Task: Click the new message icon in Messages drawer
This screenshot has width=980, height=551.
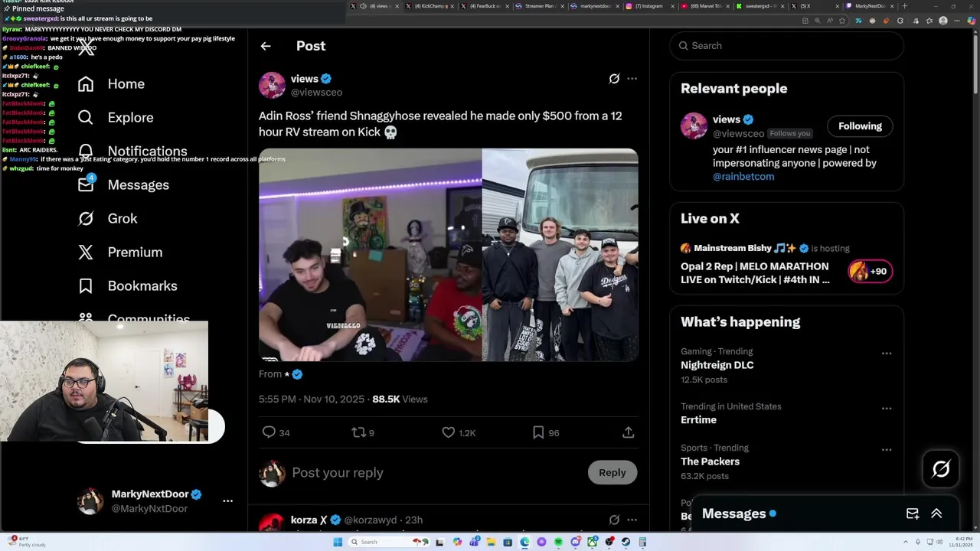Action: pyautogui.click(x=913, y=514)
